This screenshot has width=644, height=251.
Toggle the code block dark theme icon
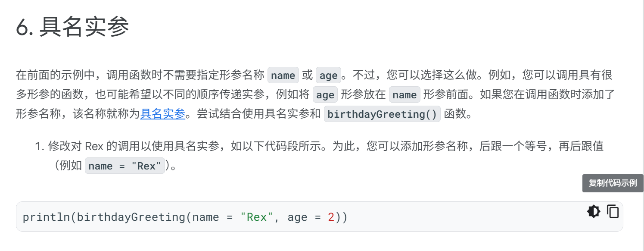pos(594,212)
